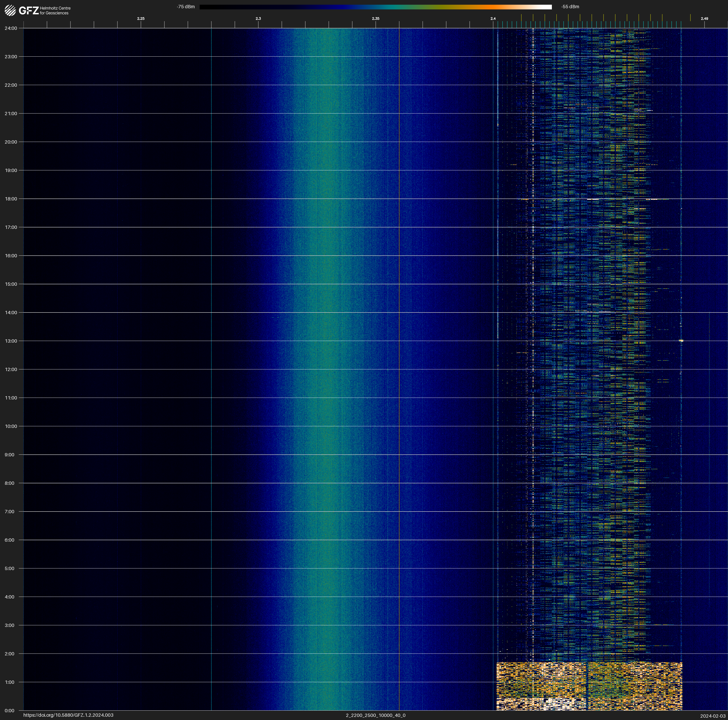Click the Helmholtz Centre for Geosciences text
Image resolution: width=728 pixels, height=720 pixels.
click(55, 11)
